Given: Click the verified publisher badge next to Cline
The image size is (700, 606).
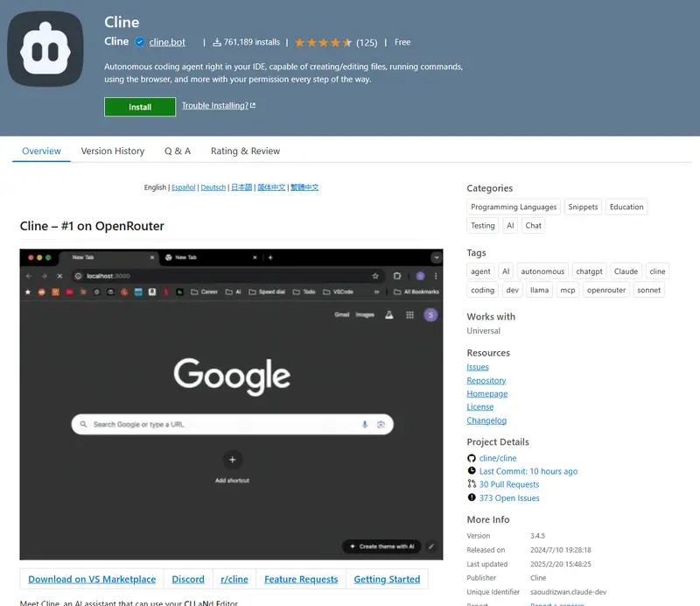Looking at the screenshot, I should 139,42.
